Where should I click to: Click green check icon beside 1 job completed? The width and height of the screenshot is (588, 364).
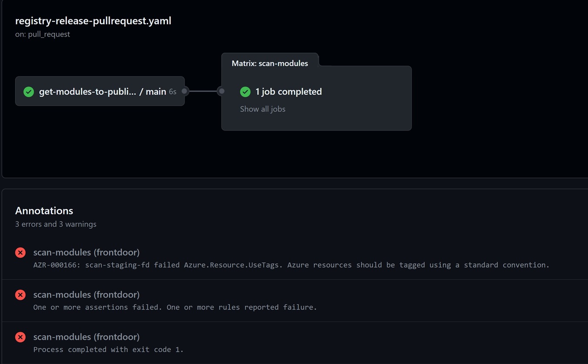tap(245, 92)
